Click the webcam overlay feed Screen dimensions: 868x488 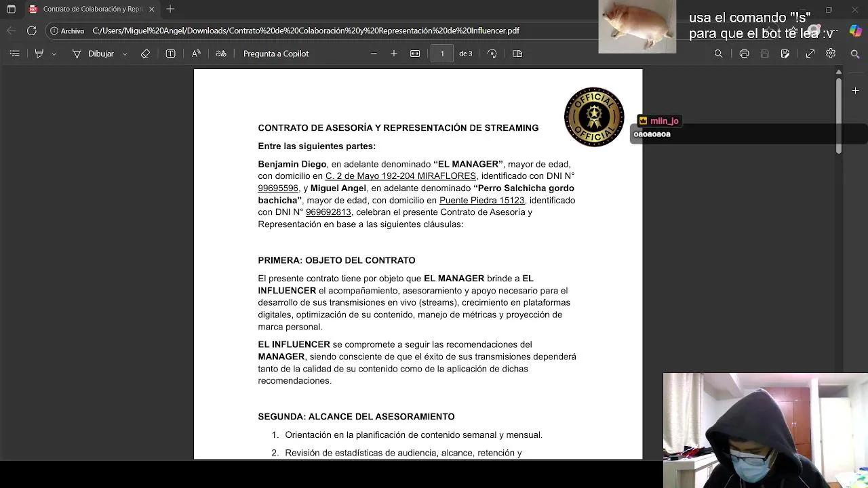[x=766, y=430]
